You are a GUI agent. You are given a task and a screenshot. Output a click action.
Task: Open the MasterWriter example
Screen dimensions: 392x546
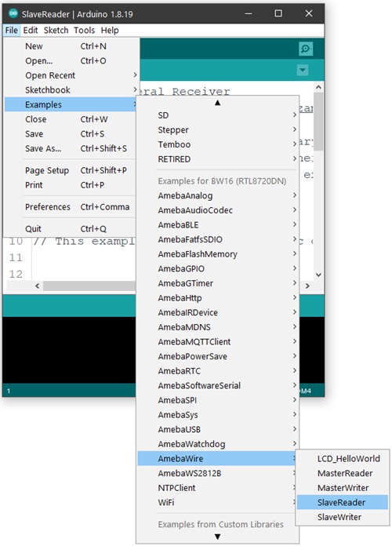tap(343, 488)
